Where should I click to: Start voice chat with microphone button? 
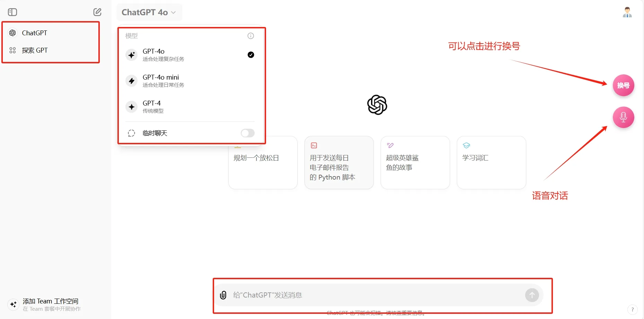[x=623, y=117]
